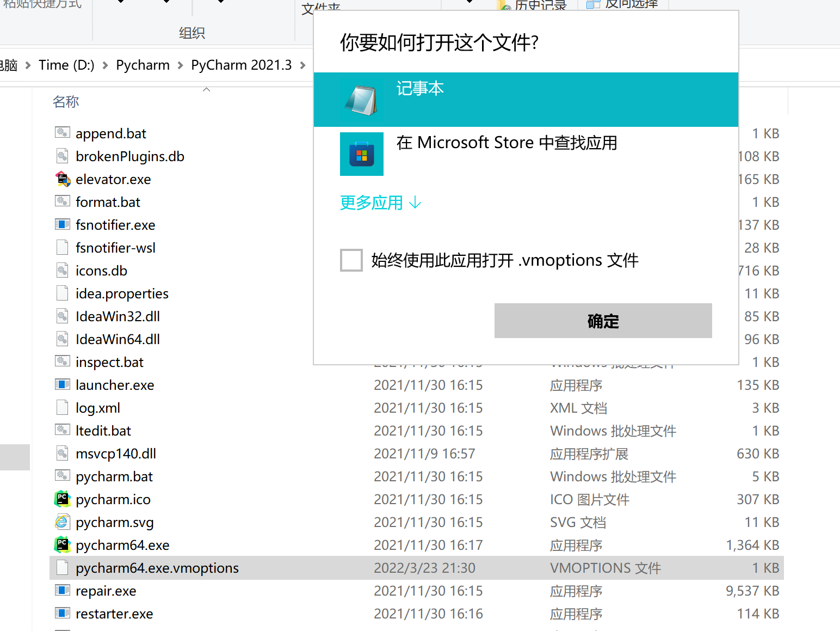The width and height of the screenshot is (840, 631).
Task: Click the VMOPTIONS 文件 type cell
Action: [x=605, y=568]
